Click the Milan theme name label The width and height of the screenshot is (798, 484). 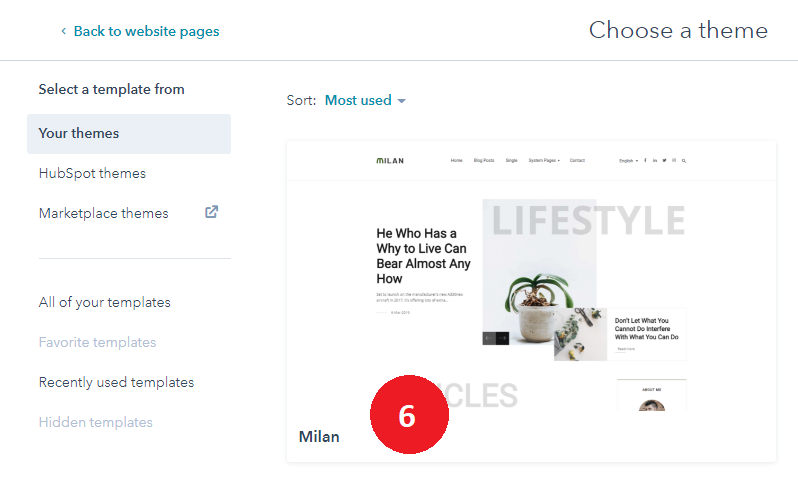click(x=319, y=437)
